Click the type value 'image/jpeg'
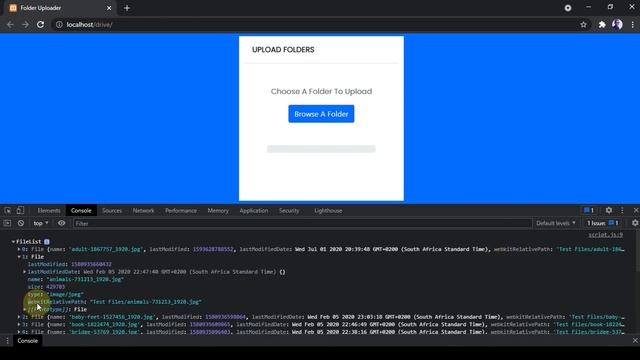Viewport: 640px width, 360px height. coord(64,294)
